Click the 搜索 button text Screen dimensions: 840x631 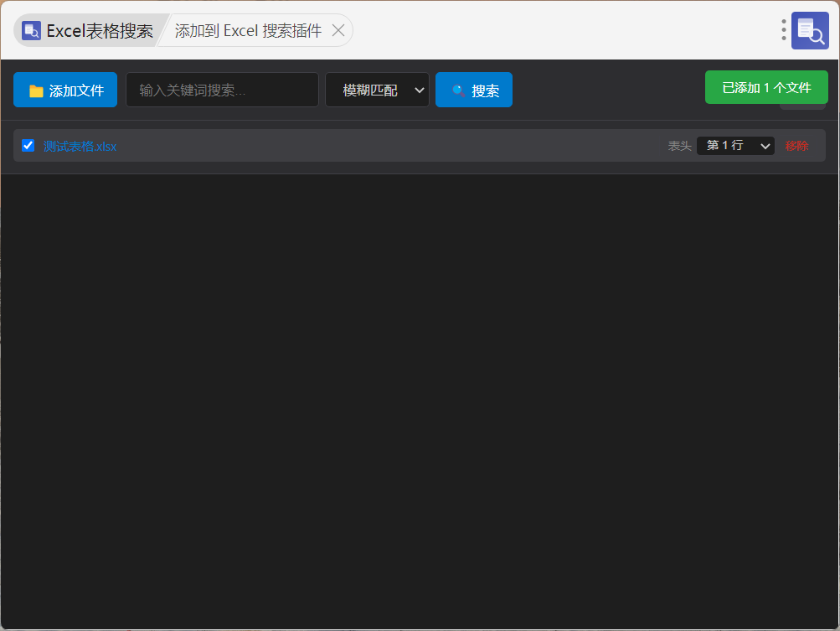coord(486,91)
